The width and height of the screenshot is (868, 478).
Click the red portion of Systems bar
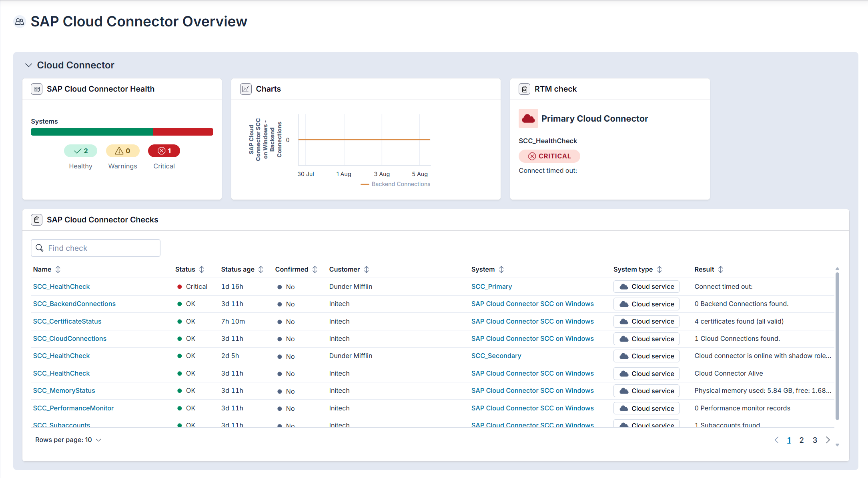click(x=183, y=132)
